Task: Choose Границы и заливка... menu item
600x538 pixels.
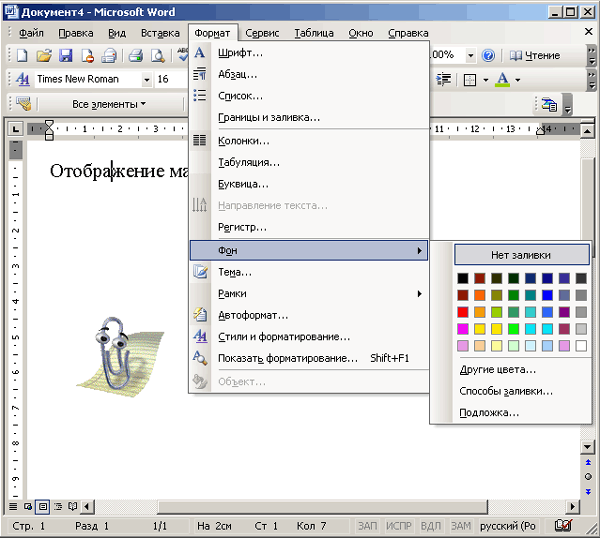Action: click(x=308, y=117)
